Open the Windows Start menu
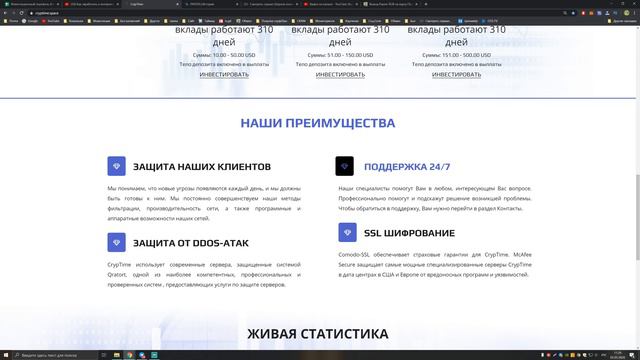The height and width of the screenshot is (360, 640). point(6,355)
